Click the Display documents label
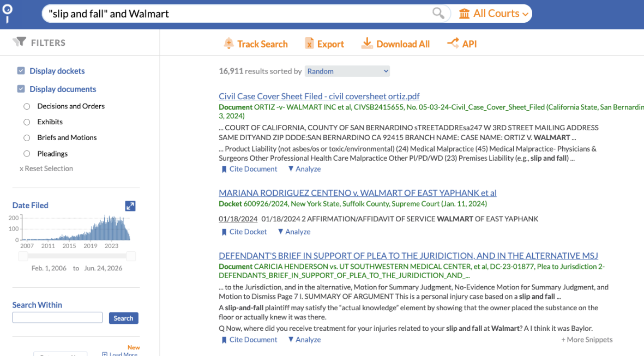The image size is (644, 356). click(x=63, y=89)
